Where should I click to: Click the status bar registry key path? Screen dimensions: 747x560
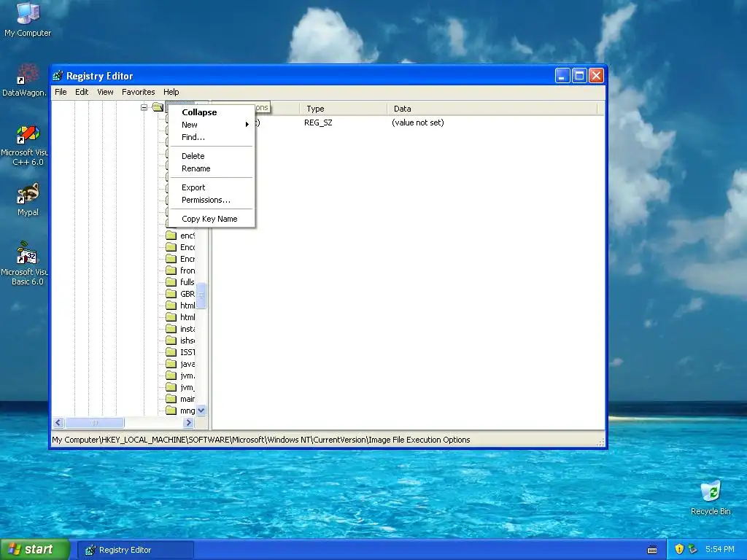tap(261, 440)
